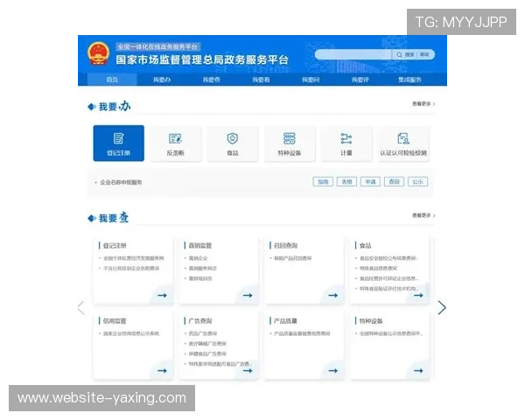Image resolution: width=525 pixels, height=420 pixels.
Task: Click the 直销监管 card heading
Action: 200,246
